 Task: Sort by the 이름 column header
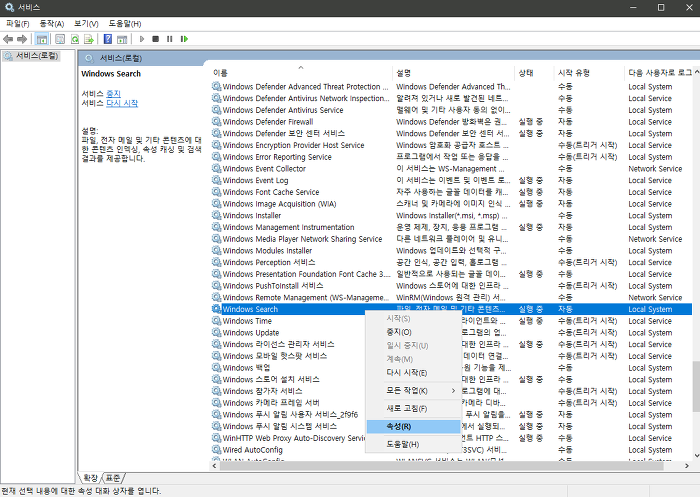(x=300, y=73)
